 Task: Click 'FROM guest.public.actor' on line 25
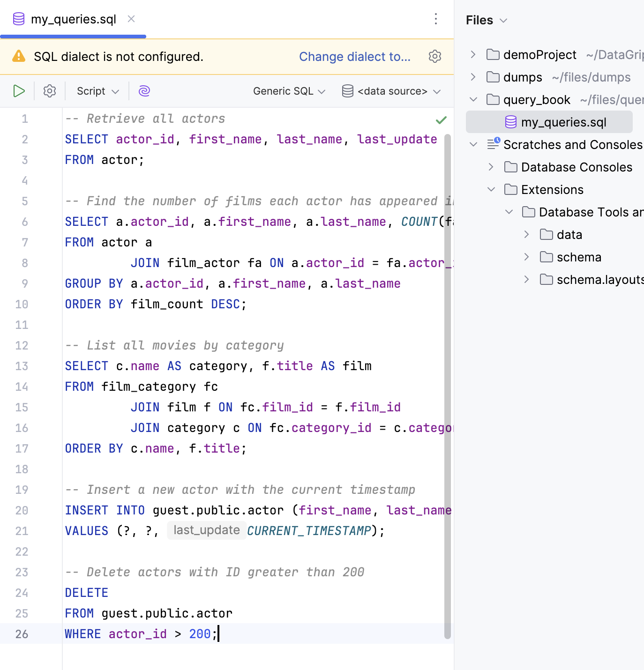[x=149, y=613]
